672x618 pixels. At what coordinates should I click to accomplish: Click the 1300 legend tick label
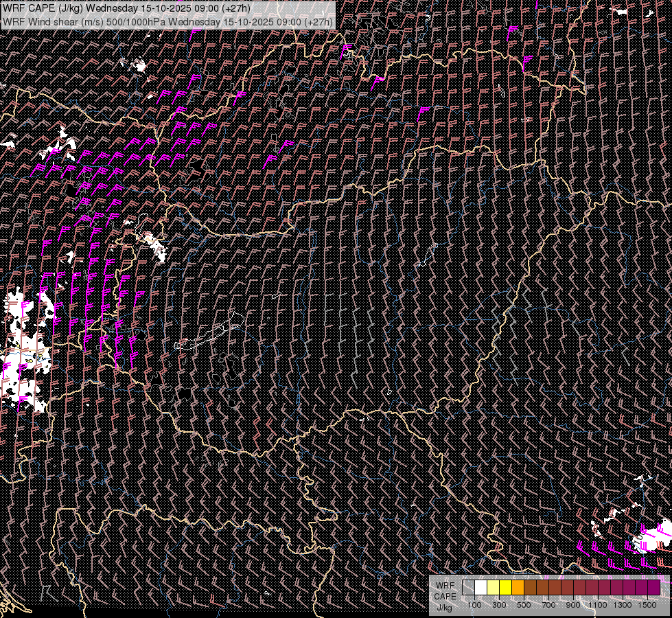pyautogui.click(x=623, y=605)
